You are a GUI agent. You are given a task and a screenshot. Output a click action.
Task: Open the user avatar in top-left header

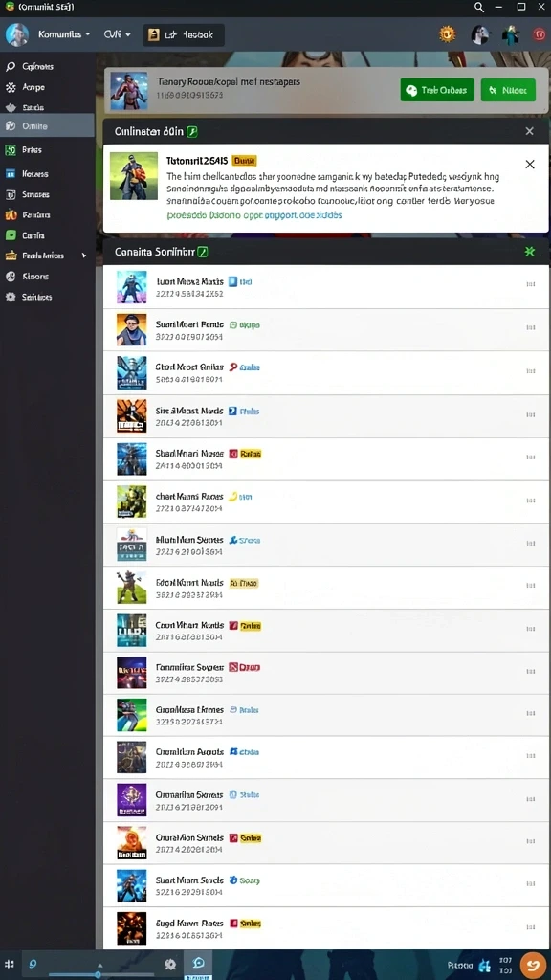(x=17, y=35)
